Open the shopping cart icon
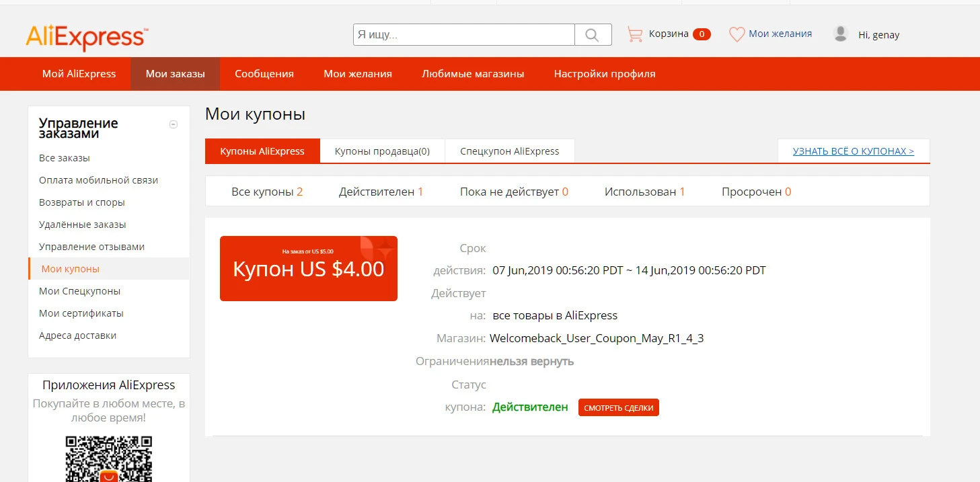Viewport: 980px width, 482px height. click(635, 34)
